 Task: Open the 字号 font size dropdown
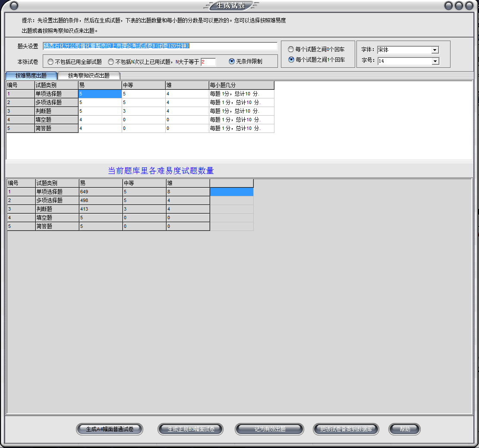[x=435, y=61]
